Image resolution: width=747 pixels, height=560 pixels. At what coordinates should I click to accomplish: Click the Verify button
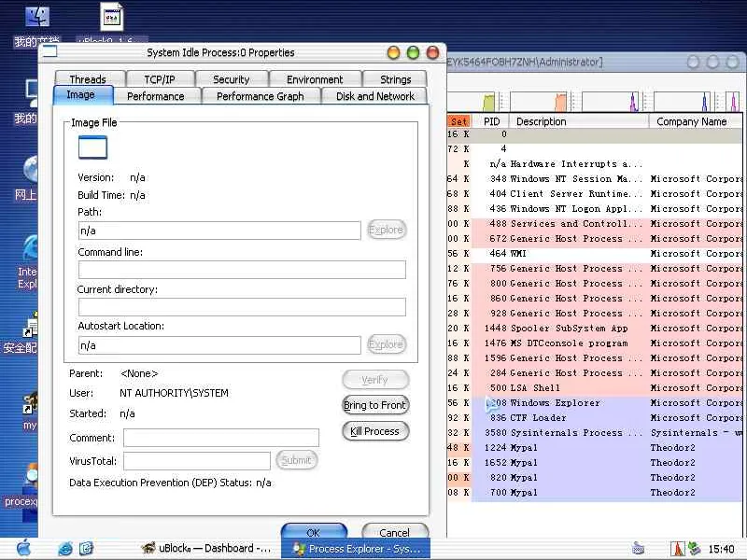(x=375, y=380)
